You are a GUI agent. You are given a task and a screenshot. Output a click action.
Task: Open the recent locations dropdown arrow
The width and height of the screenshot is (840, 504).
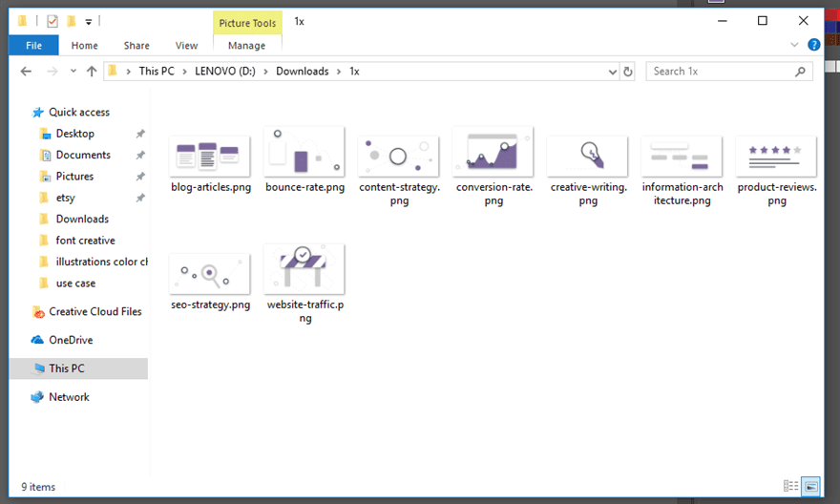coord(73,72)
